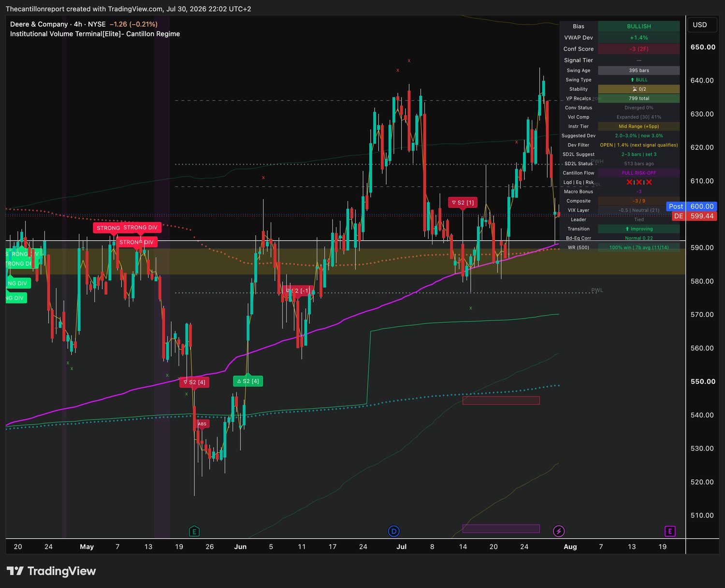Screen dimensions: 725x588
Task: Click the VIX Layer Neutral (21) value
Action: [x=639, y=210]
